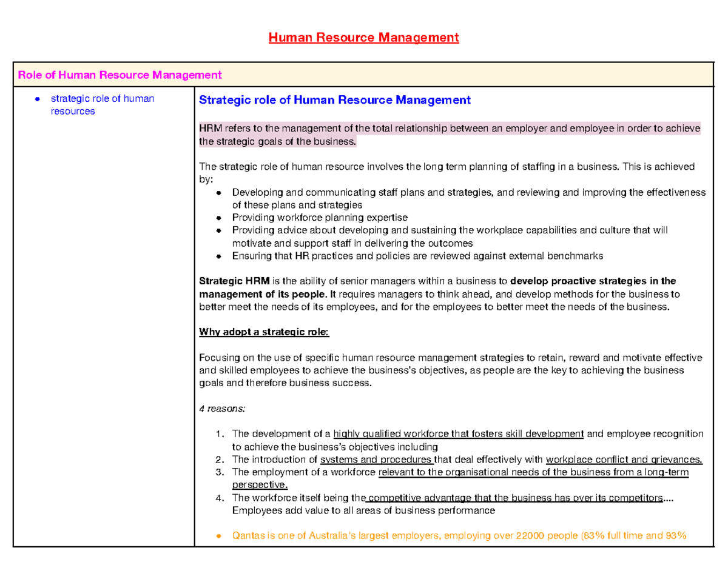Click orange line 'Qantas is one of Australia's largest employers'
This screenshot has height=562, width=728.
[459, 537]
